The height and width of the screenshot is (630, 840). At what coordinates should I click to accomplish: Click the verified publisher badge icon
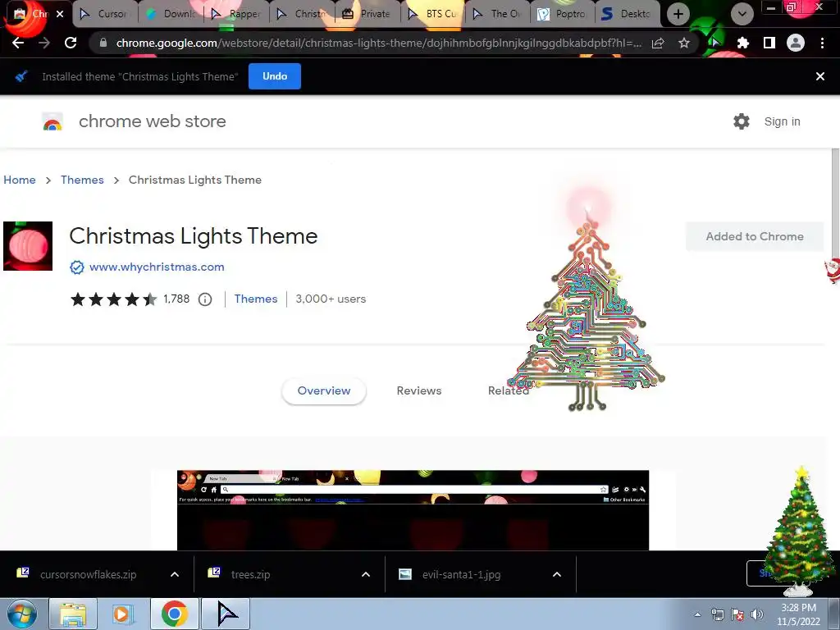[x=77, y=267]
